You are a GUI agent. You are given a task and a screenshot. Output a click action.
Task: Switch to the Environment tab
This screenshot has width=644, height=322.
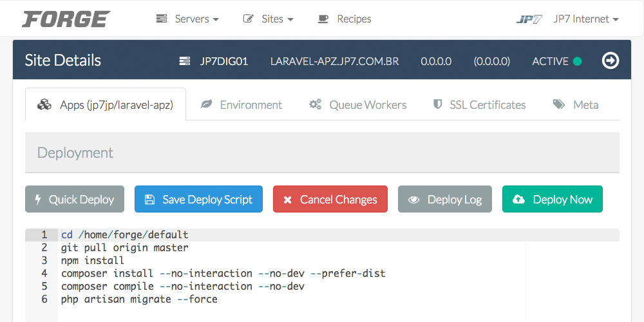pyautogui.click(x=241, y=105)
